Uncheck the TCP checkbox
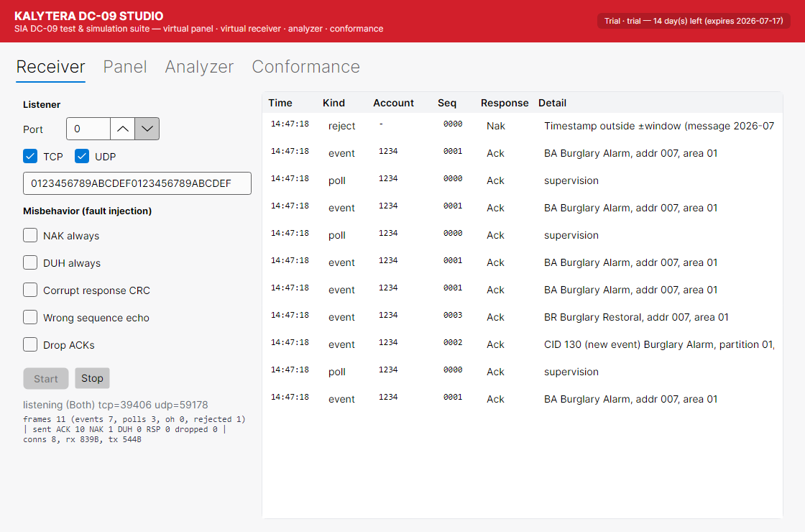Viewport: 805px width, 532px height. coord(30,156)
